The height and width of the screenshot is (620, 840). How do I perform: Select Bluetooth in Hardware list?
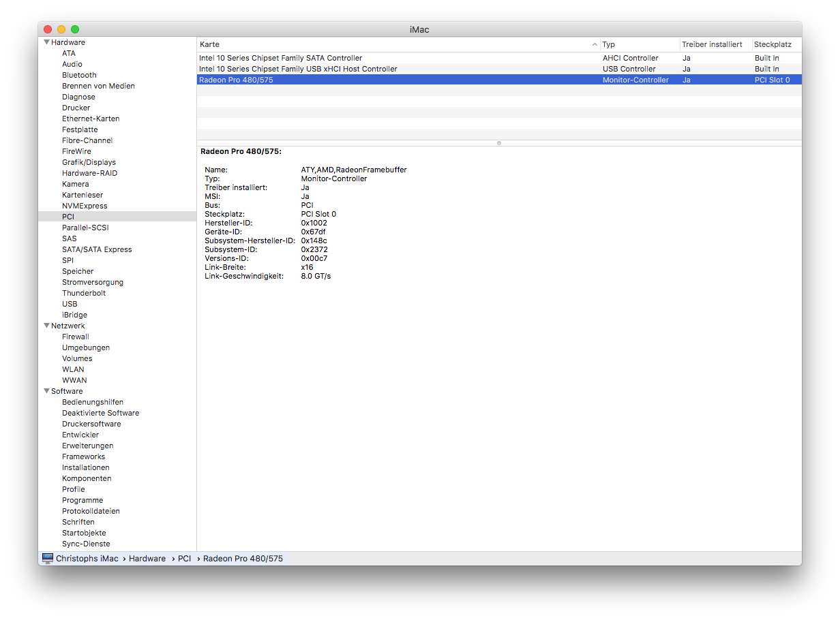(x=79, y=75)
